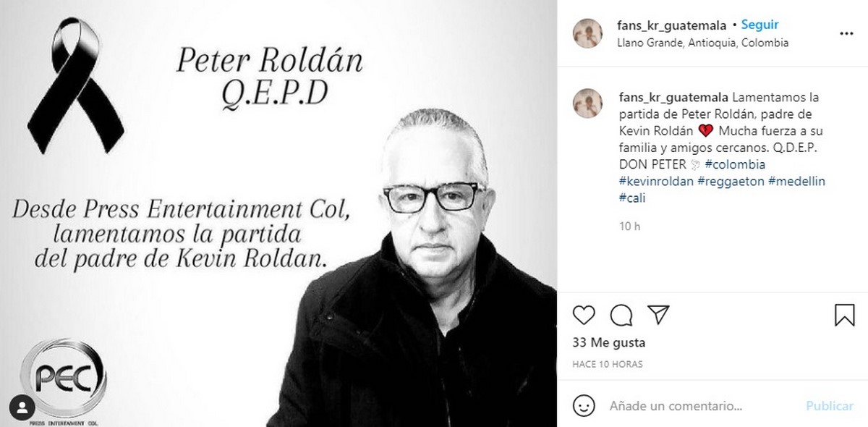The image size is (868, 427).
Task: Open the #kevinroldan hashtag
Action: click(x=656, y=182)
